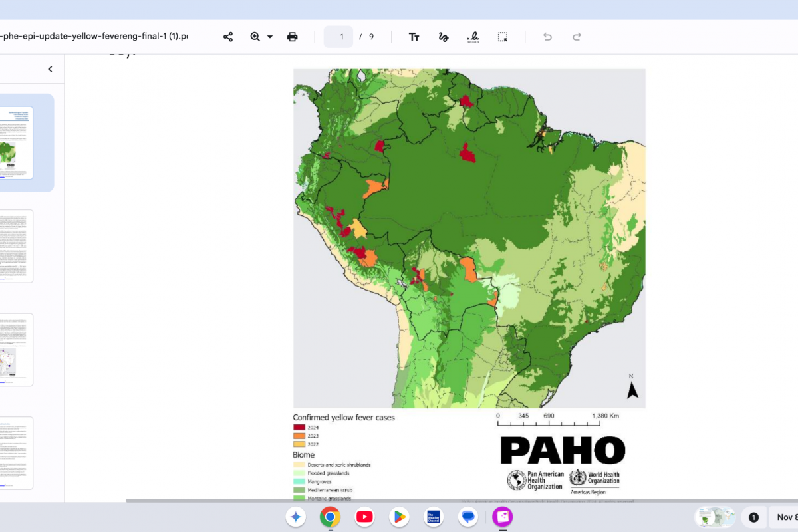Open the Signature tool
This screenshot has width=798, height=532.
473,37
